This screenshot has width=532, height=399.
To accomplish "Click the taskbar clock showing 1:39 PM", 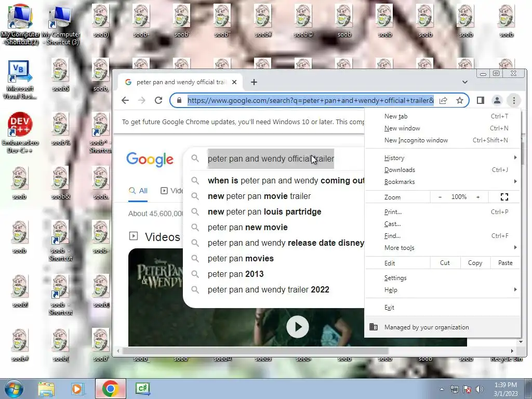I will tap(506, 389).
